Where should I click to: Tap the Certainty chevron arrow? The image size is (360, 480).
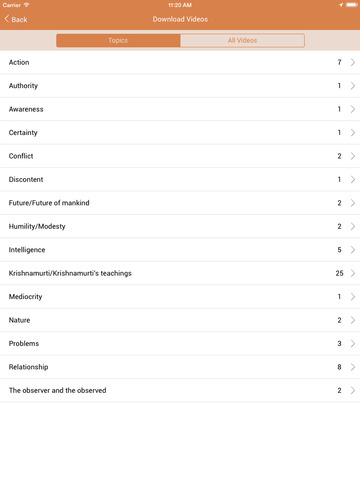pos(353,133)
